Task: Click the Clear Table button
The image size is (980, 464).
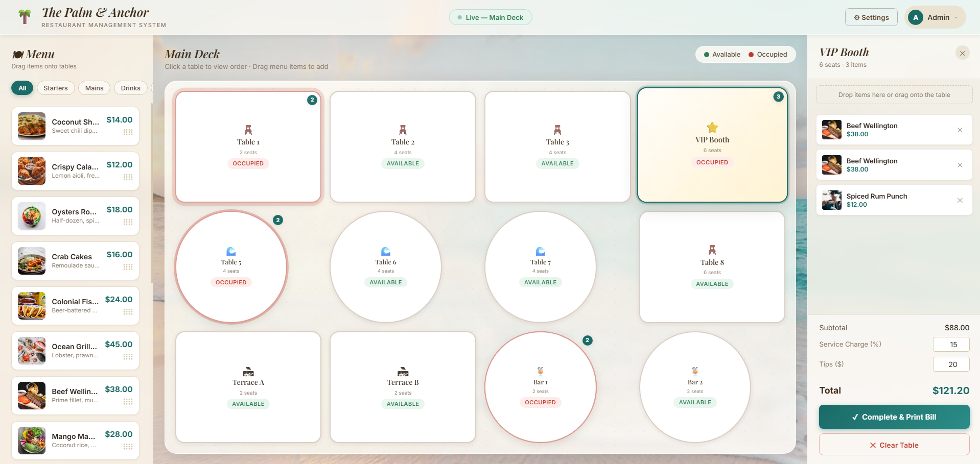Action: [x=894, y=445]
